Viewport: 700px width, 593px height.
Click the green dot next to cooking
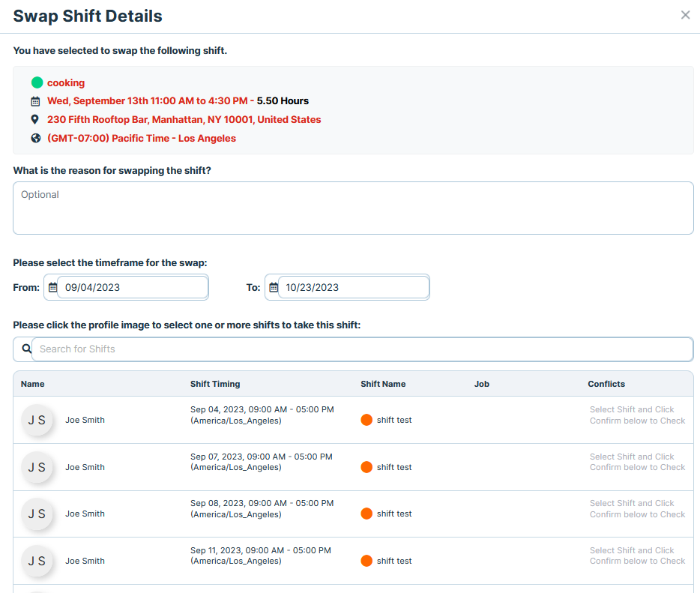(37, 82)
